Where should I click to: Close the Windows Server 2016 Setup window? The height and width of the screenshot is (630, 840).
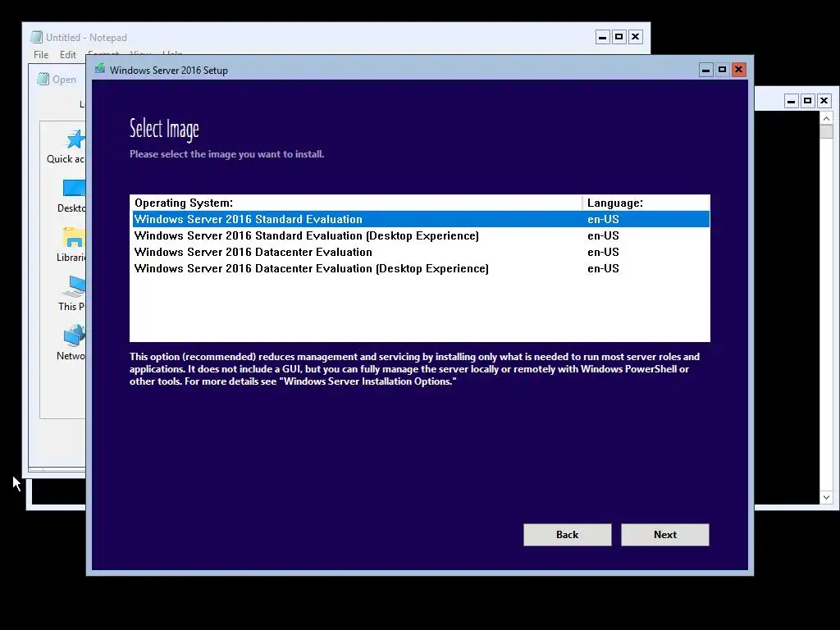[x=739, y=70]
